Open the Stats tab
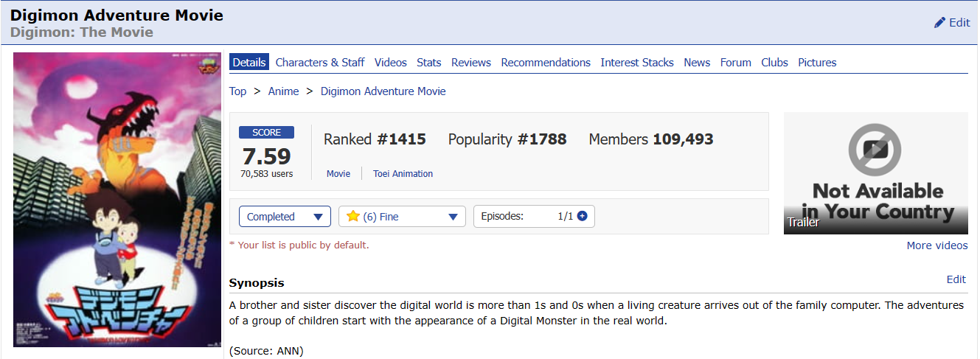980x359 pixels. (429, 63)
